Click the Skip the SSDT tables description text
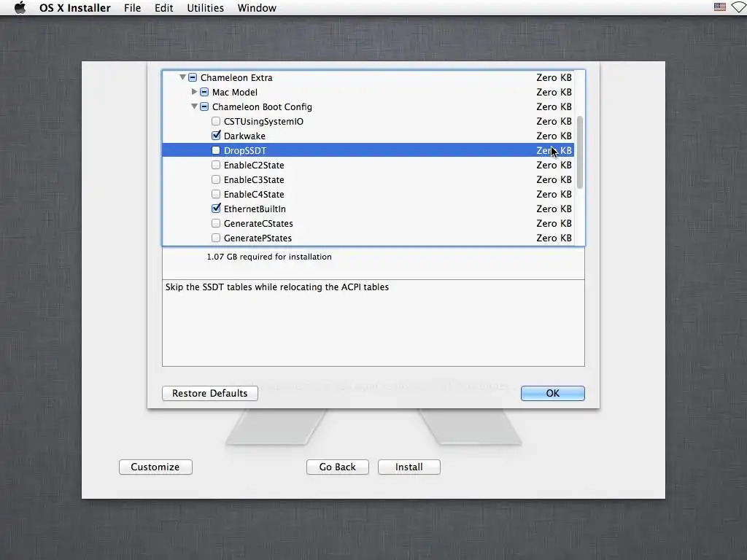Image resolution: width=747 pixels, height=560 pixels. tap(276, 287)
